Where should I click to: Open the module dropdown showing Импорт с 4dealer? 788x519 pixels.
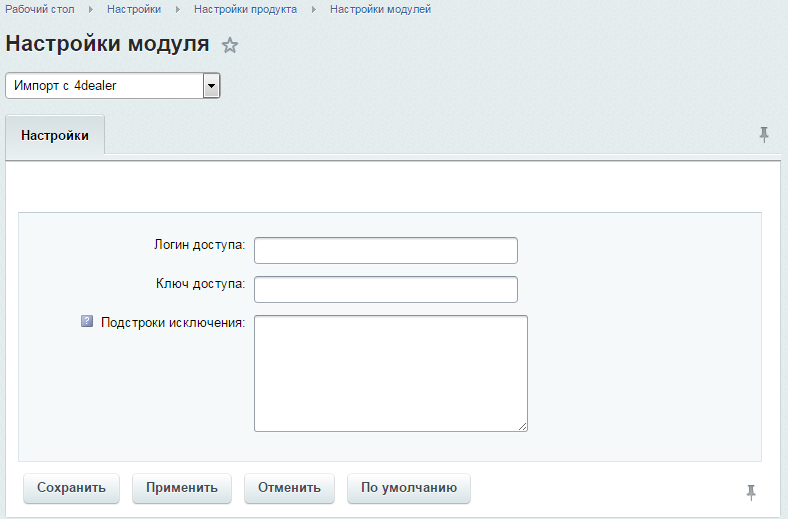[x=112, y=86]
